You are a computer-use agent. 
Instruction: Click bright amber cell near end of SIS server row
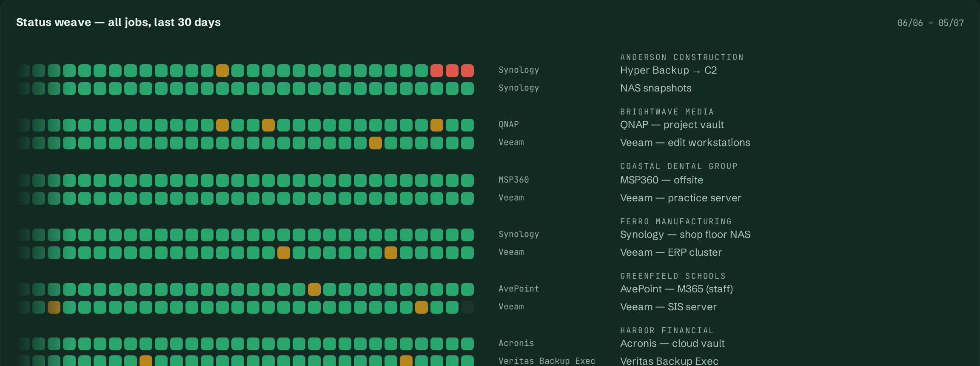[x=422, y=307]
